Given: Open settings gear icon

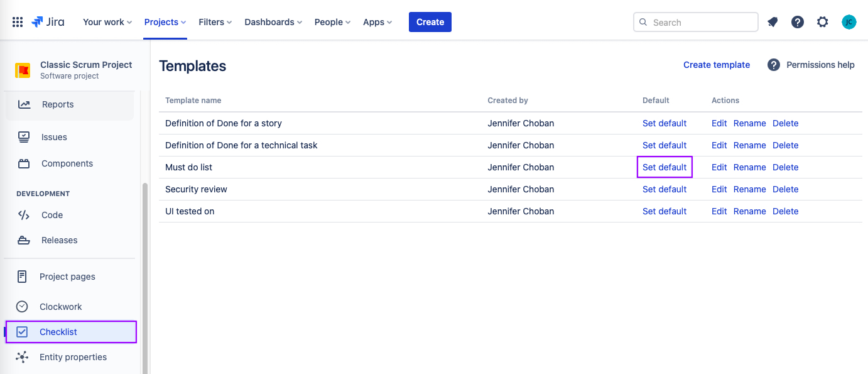Looking at the screenshot, I should click(x=823, y=22).
